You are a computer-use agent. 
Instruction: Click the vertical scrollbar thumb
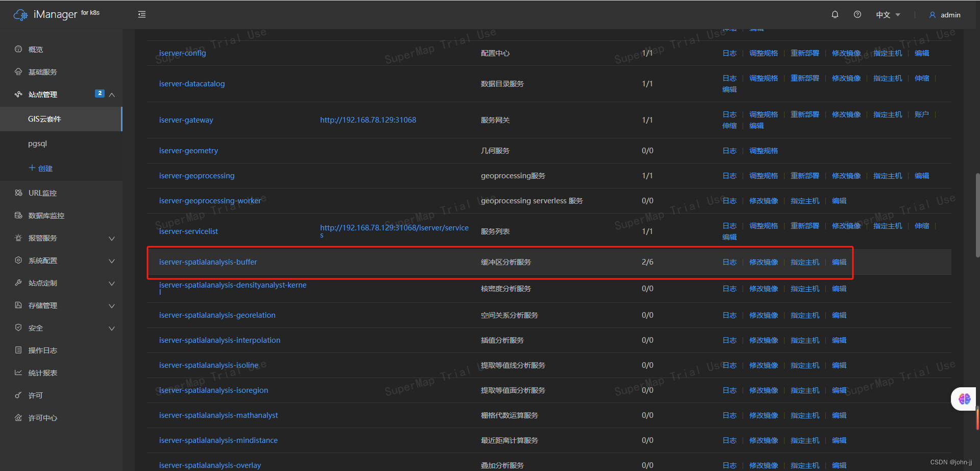977,215
